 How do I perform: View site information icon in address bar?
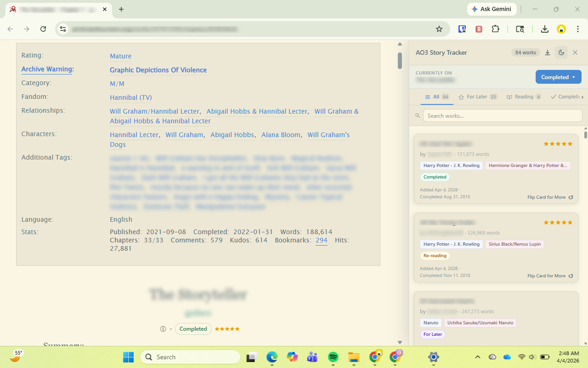pyautogui.click(x=63, y=29)
